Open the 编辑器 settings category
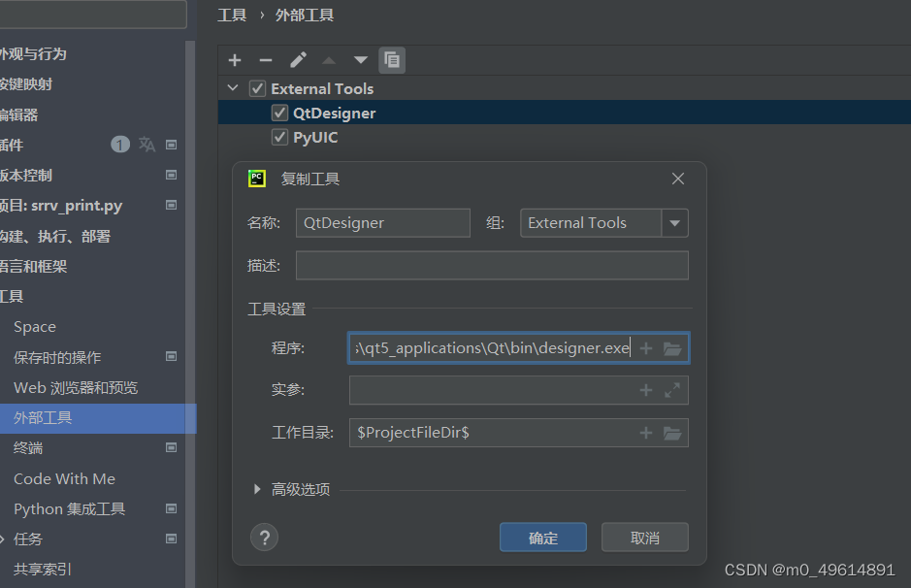The image size is (911, 588). (x=19, y=114)
